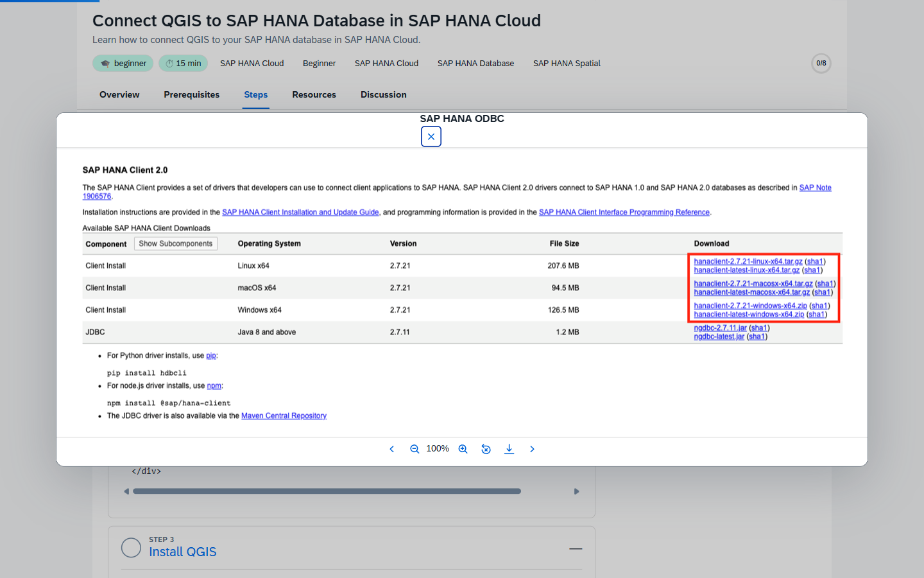Click the code block horizontal scrollbar
The height and width of the screenshot is (578, 924).
(x=327, y=491)
